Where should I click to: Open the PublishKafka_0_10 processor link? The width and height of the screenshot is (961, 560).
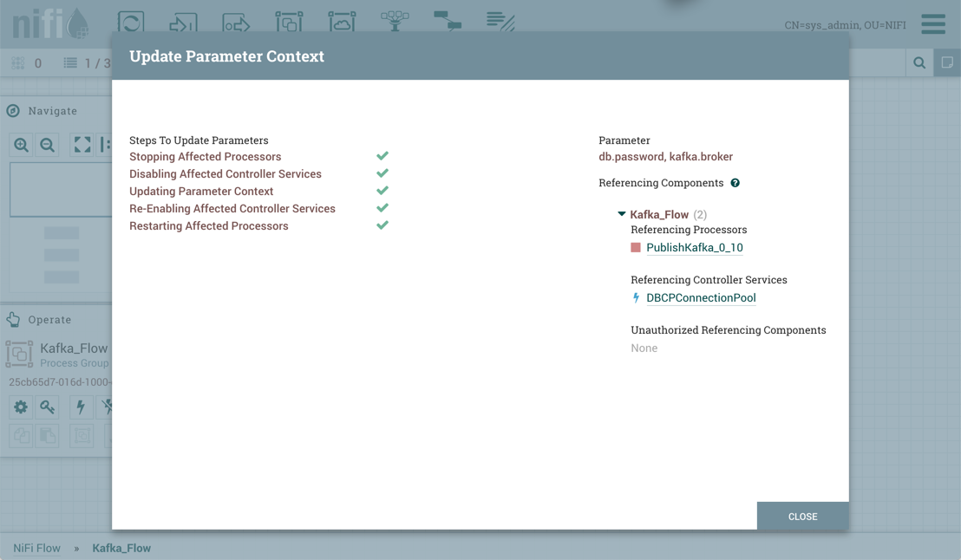pyautogui.click(x=694, y=247)
